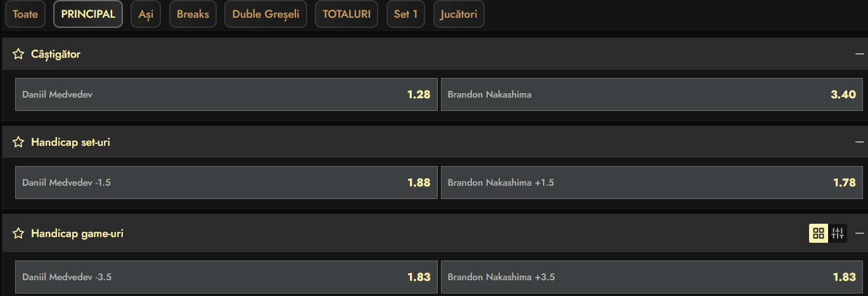868x296 pixels.
Task: Open the Toate tab
Action: pyautogui.click(x=25, y=14)
